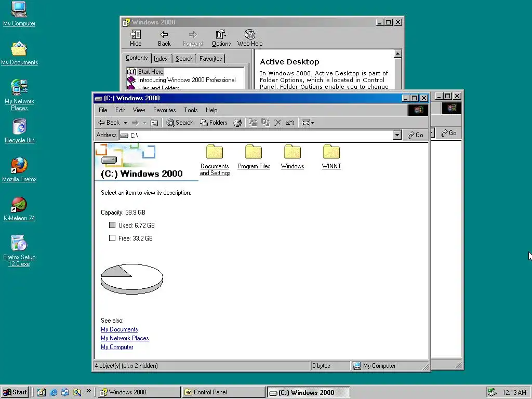Launch K-Meleon 74 desktop shortcut
The height and width of the screenshot is (399, 532).
[x=19, y=209]
